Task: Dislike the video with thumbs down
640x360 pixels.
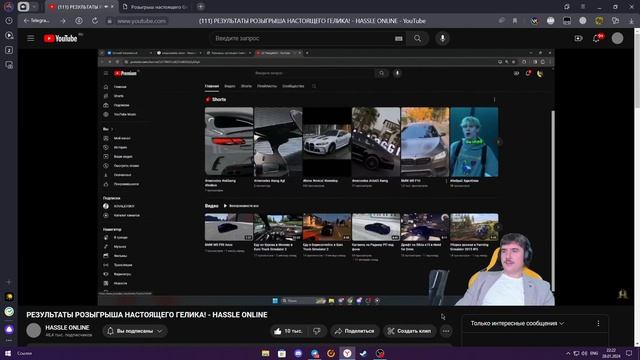Action: [317, 331]
